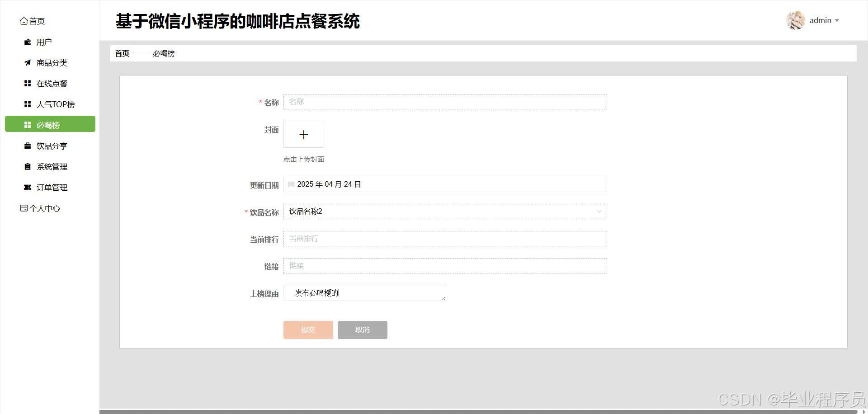Click the 取消 cancel button
The image size is (868, 414).
pos(362,329)
